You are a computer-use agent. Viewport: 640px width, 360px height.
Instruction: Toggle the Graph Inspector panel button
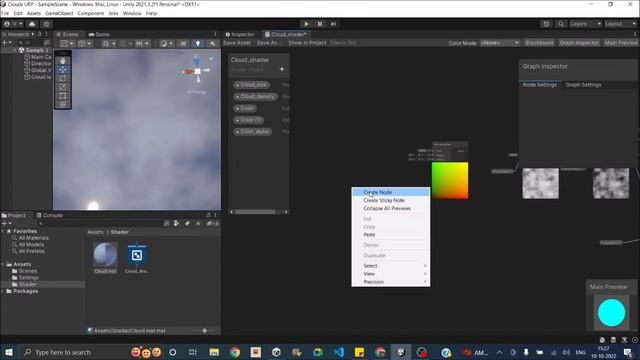click(579, 43)
